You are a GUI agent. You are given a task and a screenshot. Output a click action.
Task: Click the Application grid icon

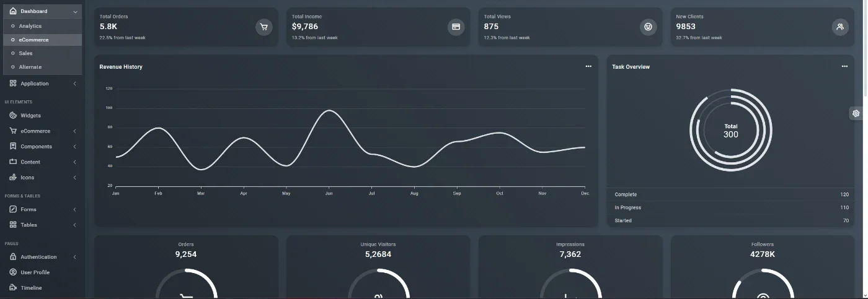pyautogui.click(x=13, y=84)
